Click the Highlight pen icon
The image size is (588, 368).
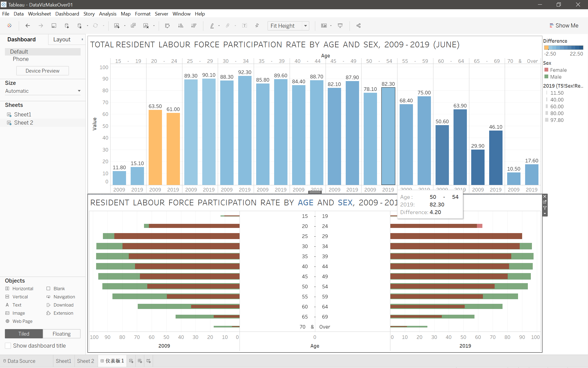point(212,26)
